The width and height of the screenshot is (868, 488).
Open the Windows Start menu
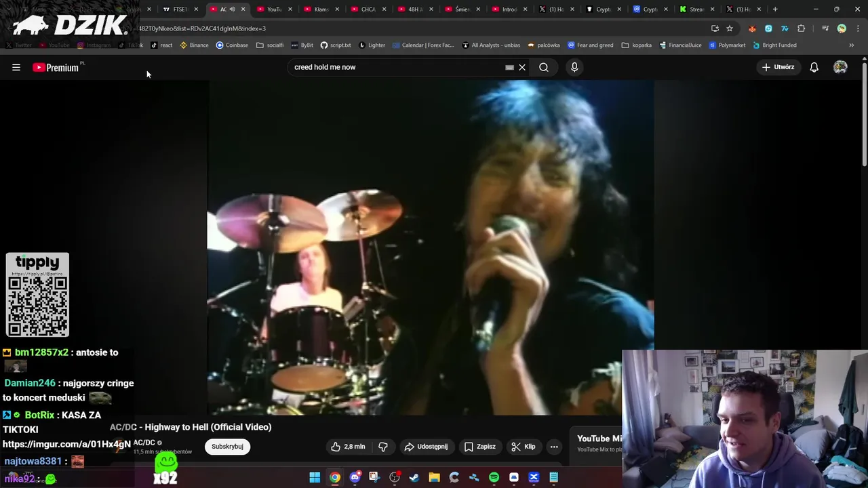pyautogui.click(x=315, y=477)
